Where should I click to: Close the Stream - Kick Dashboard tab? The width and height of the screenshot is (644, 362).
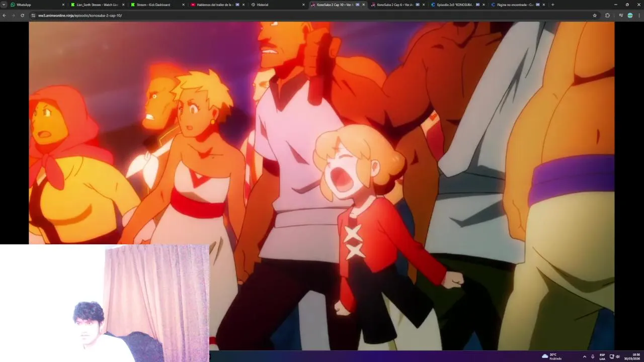[x=183, y=5]
